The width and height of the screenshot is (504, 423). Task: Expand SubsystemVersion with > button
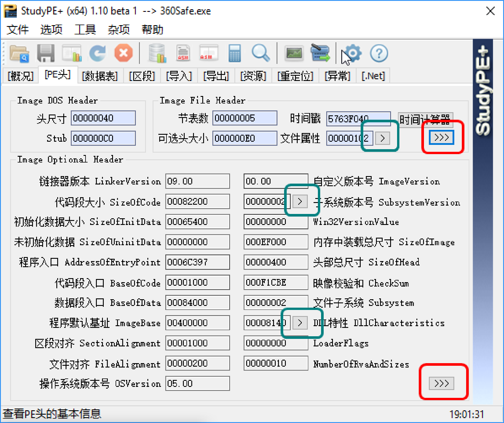click(300, 201)
